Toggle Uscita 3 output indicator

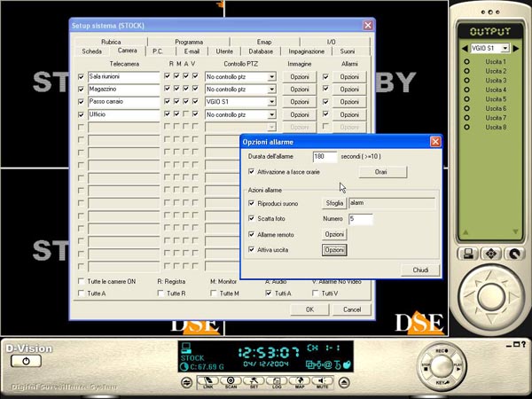click(465, 80)
